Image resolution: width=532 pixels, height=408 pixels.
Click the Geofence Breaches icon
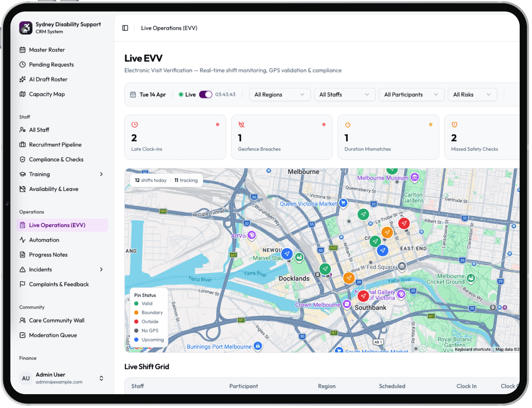click(x=241, y=124)
